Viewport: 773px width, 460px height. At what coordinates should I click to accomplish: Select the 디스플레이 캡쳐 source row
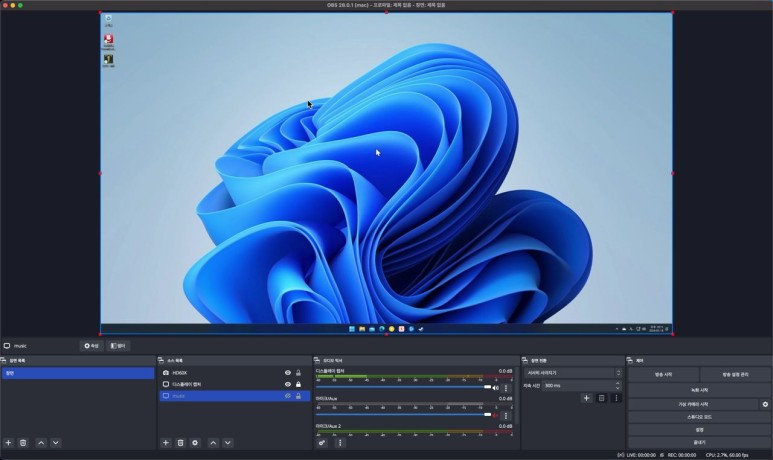pyautogui.click(x=235, y=384)
